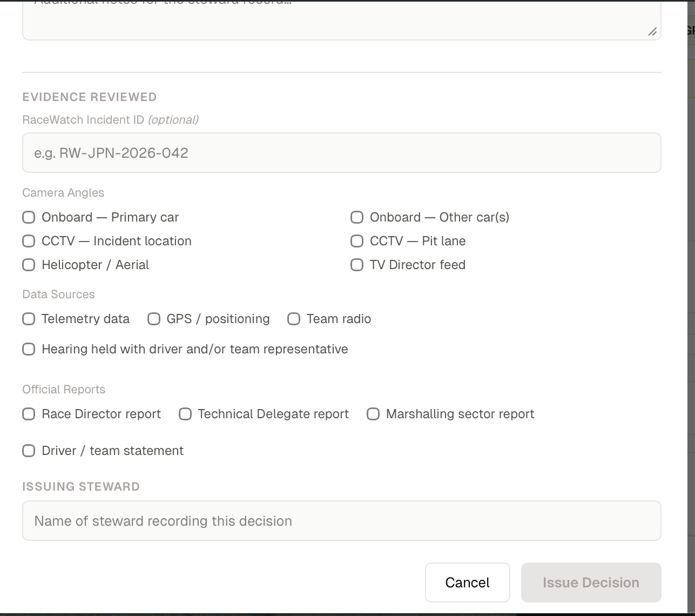Check Onboard — Primary car checkbox
The width and height of the screenshot is (695, 616).
[x=29, y=217]
